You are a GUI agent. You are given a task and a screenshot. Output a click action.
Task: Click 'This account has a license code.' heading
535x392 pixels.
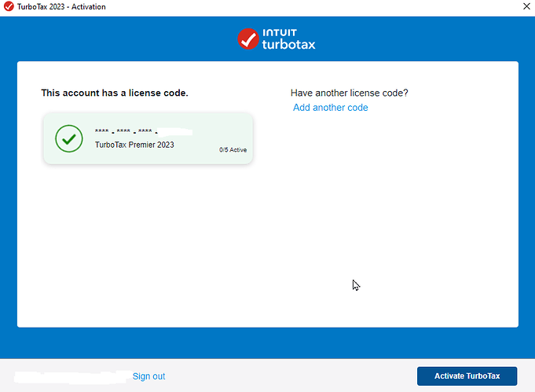115,93
